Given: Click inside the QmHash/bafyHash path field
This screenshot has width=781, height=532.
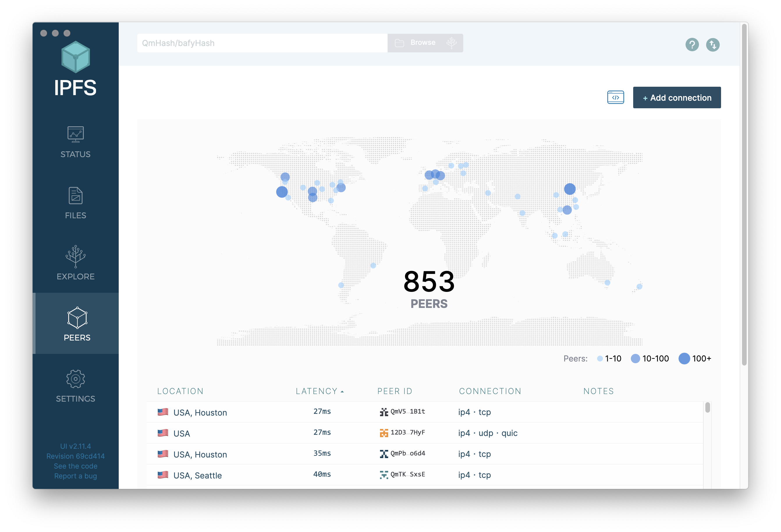Looking at the screenshot, I should point(262,43).
